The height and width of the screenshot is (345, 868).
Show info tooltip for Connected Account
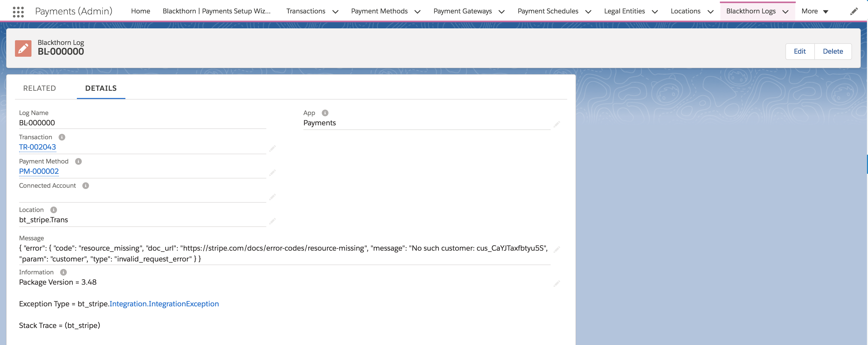[x=86, y=185]
